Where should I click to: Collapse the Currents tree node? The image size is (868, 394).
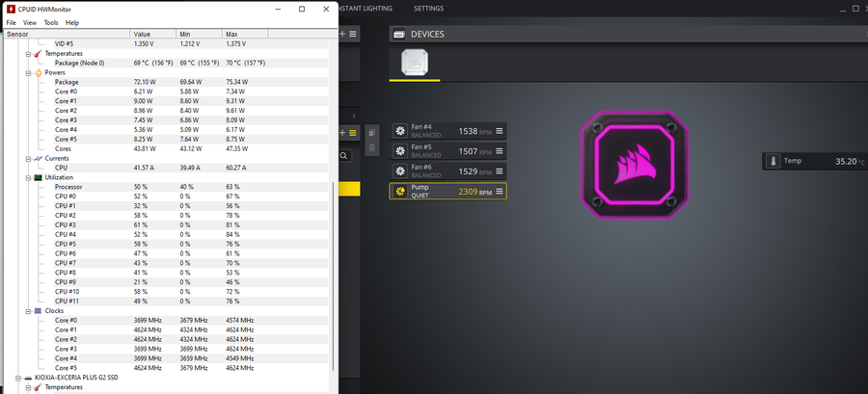pyautogui.click(x=28, y=158)
